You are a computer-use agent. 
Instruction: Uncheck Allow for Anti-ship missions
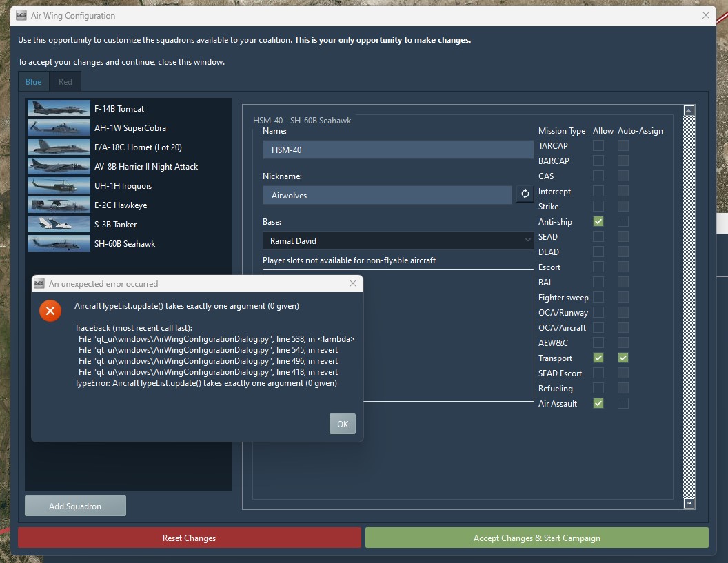click(x=599, y=221)
